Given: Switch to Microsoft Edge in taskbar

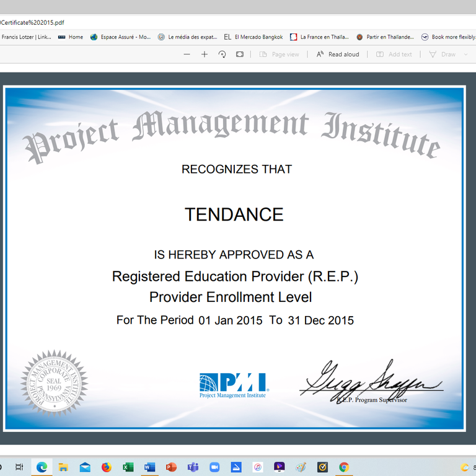Looking at the screenshot, I should coord(42,467).
